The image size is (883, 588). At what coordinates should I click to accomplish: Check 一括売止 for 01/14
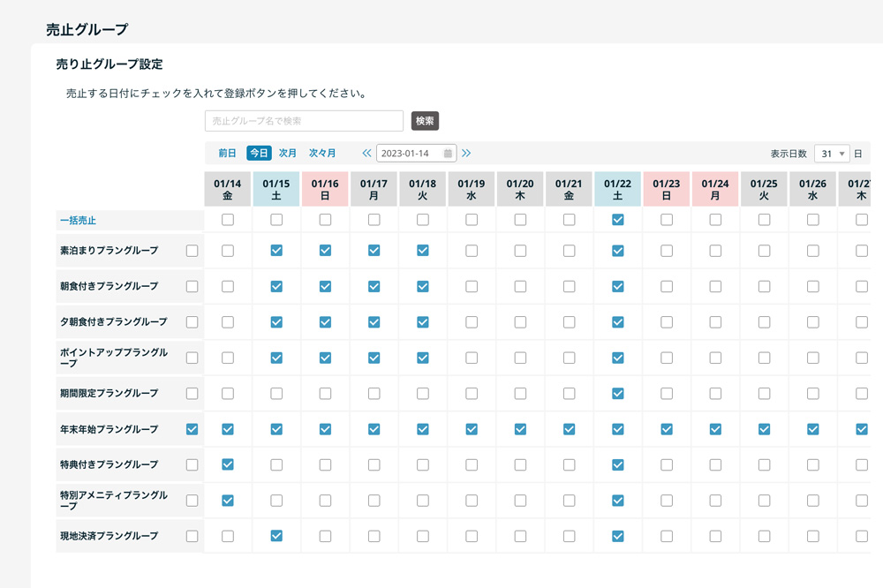[x=228, y=220]
